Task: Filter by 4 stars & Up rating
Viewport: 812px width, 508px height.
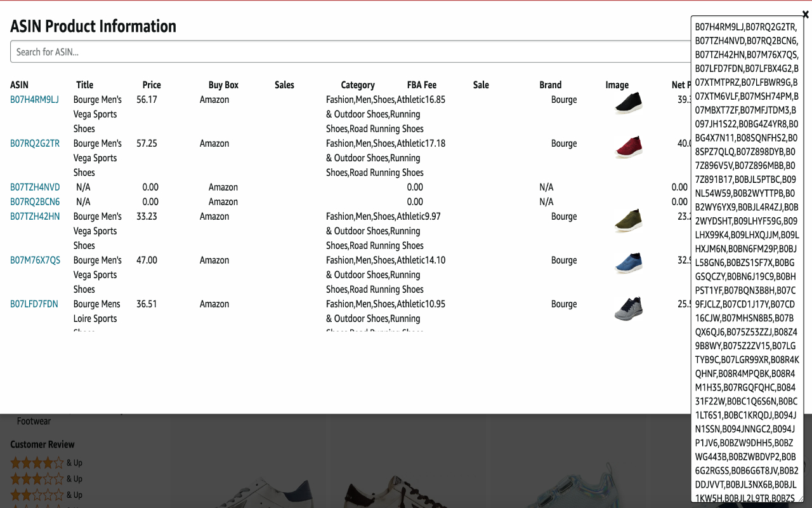Action: click(46, 463)
